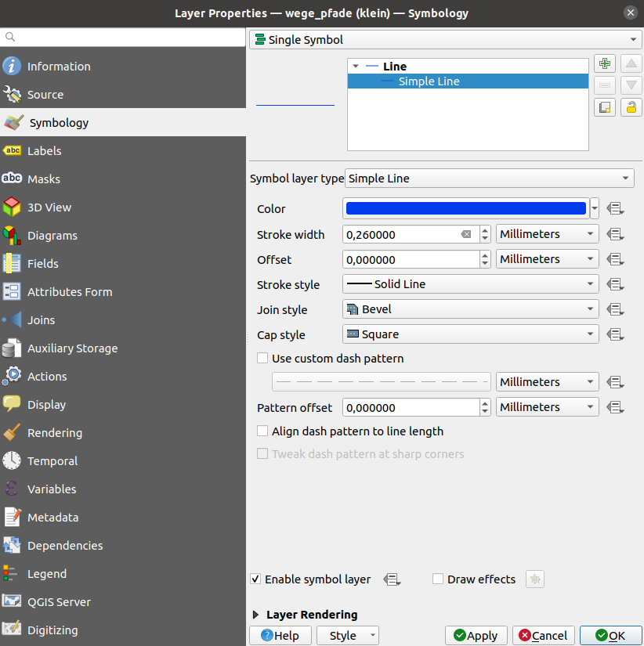Open the Fields section icon
This screenshot has width=644, height=646.
[12, 264]
